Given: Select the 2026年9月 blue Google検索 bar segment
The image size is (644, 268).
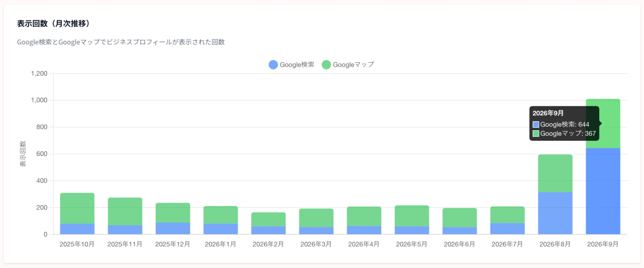Looking at the screenshot, I should tap(603, 191).
